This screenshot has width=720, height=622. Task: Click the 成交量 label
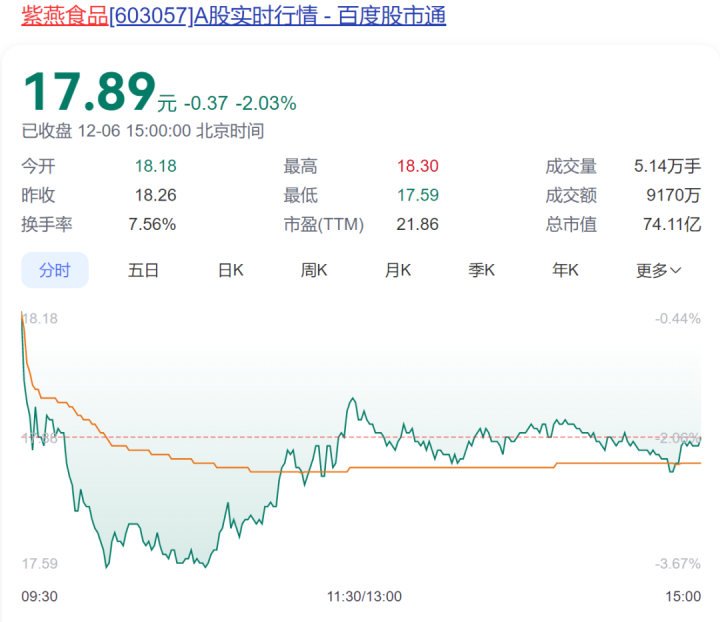[x=571, y=166]
